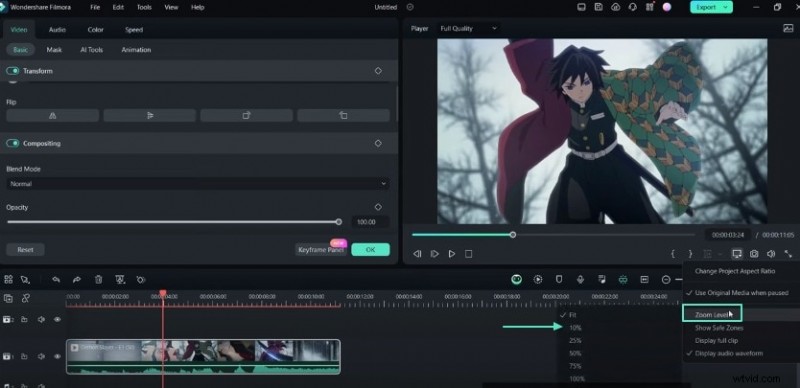The image size is (800, 388).
Task: Click the render preview icon
Action: 538,279
